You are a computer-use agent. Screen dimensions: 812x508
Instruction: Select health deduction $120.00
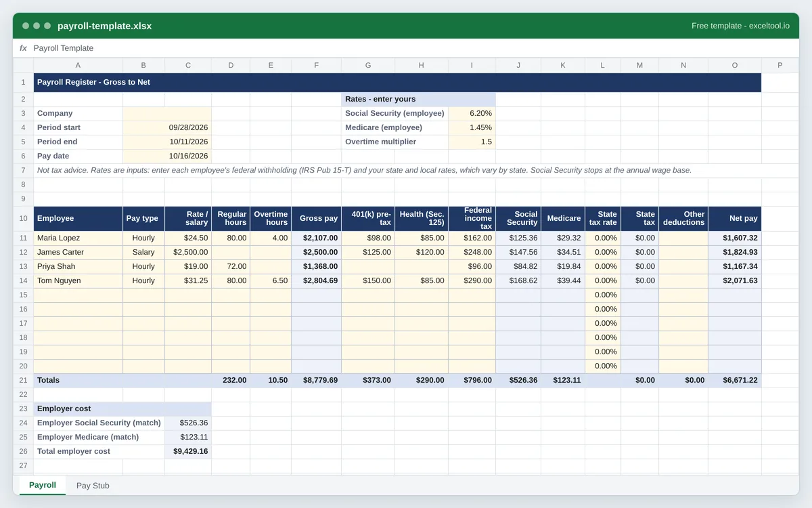pos(422,252)
